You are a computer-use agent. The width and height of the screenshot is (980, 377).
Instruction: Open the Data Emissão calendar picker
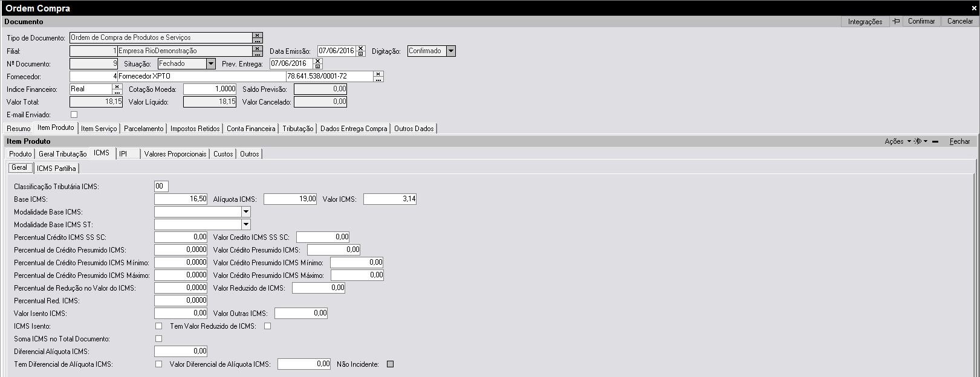(361, 54)
